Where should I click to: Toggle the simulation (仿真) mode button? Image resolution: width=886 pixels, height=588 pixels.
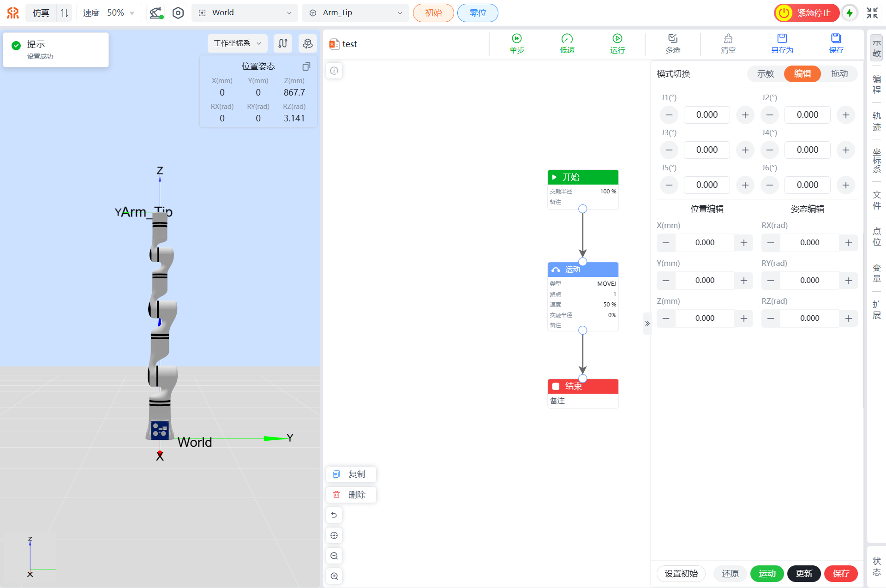pos(41,13)
